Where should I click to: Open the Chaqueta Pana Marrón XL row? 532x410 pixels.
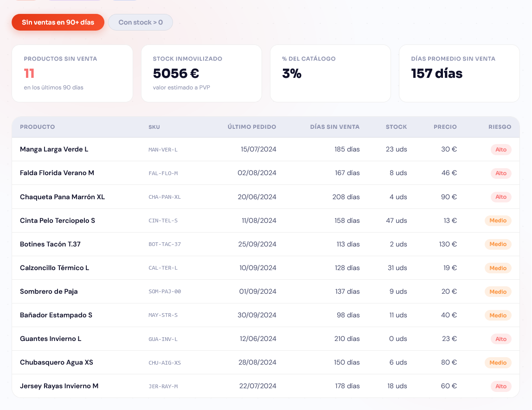(x=63, y=197)
